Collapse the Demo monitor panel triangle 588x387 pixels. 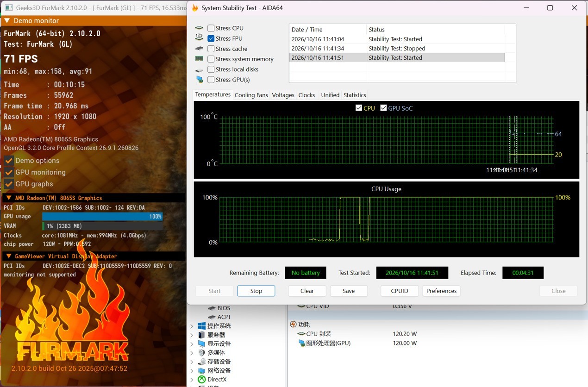(7, 20)
